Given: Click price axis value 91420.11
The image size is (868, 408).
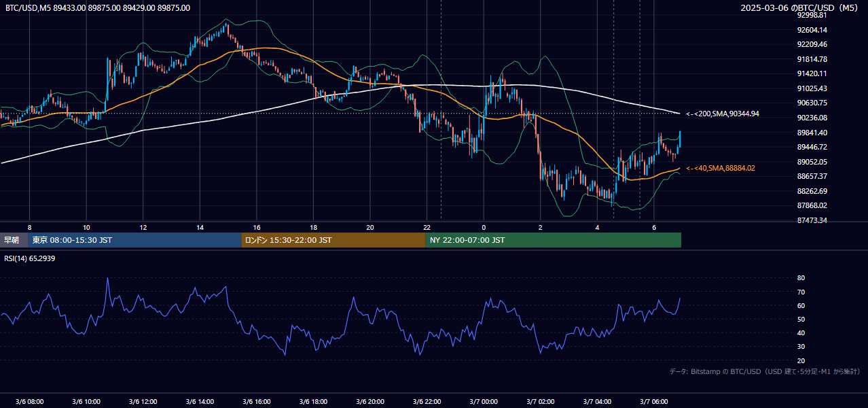Looking at the screenshot, I should (x=812, y=73).
